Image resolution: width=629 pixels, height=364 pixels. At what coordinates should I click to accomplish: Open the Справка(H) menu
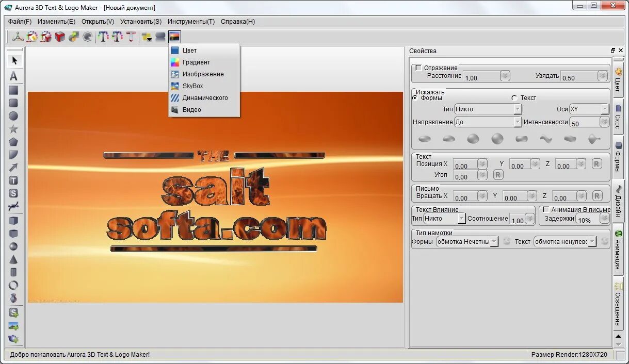point(238,22)
